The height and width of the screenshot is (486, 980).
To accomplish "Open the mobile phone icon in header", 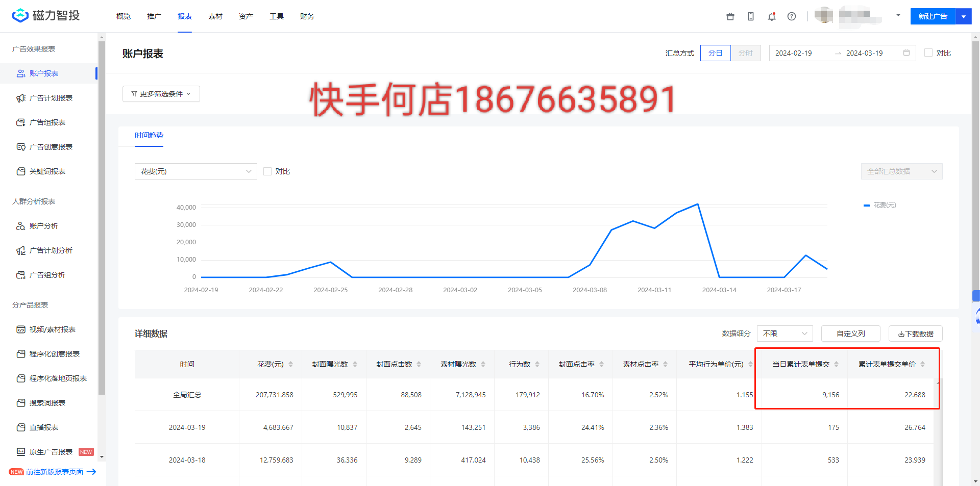I will pyautogui.click(x=751, y=16).
